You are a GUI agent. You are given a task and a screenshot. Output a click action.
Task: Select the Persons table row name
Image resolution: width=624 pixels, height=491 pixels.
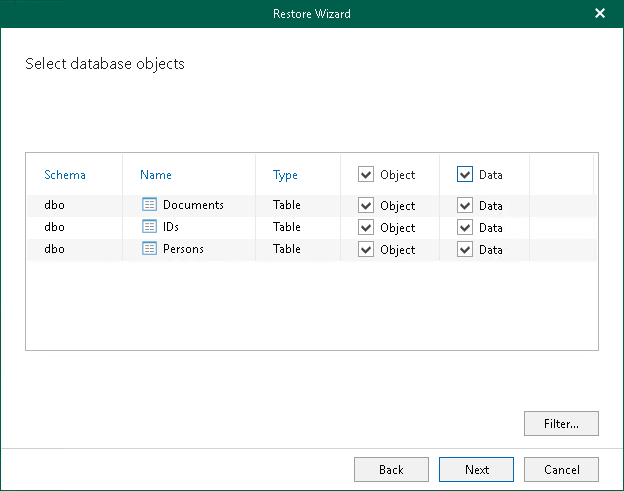183,249
